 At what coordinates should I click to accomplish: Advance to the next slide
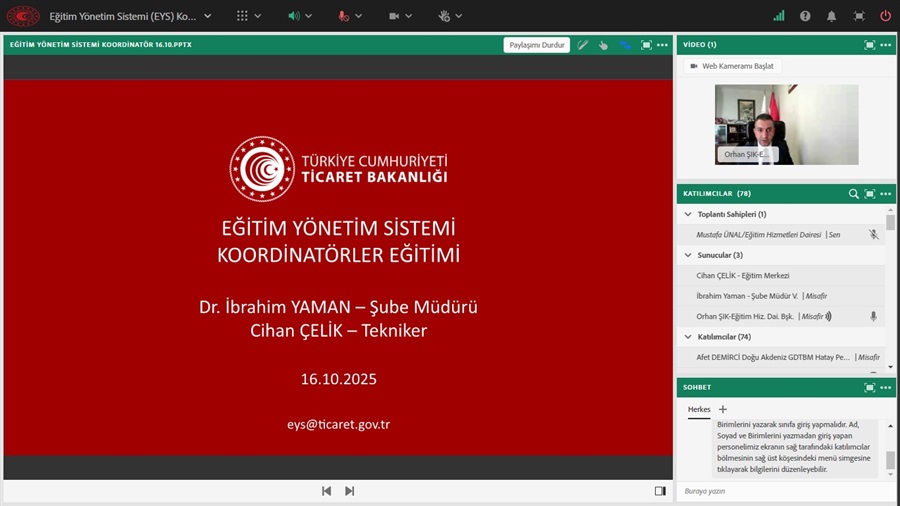pyautogui.click(x=349, y=491)
